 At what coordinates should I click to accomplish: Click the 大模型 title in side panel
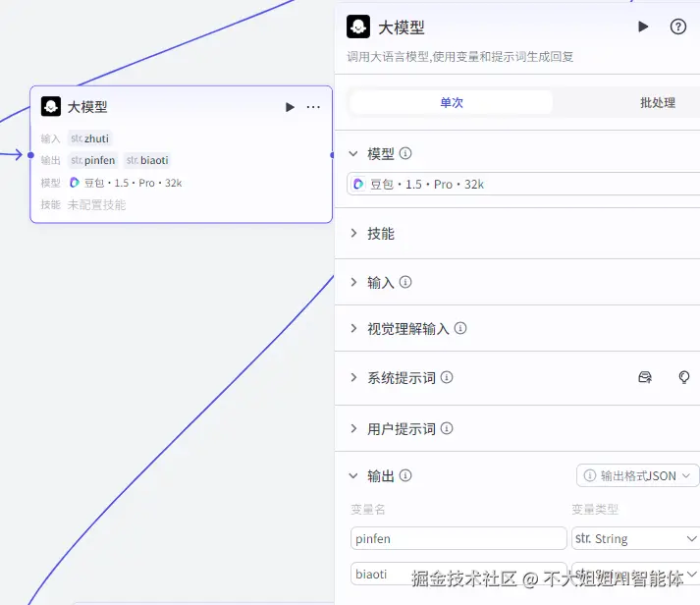point(401,27)
